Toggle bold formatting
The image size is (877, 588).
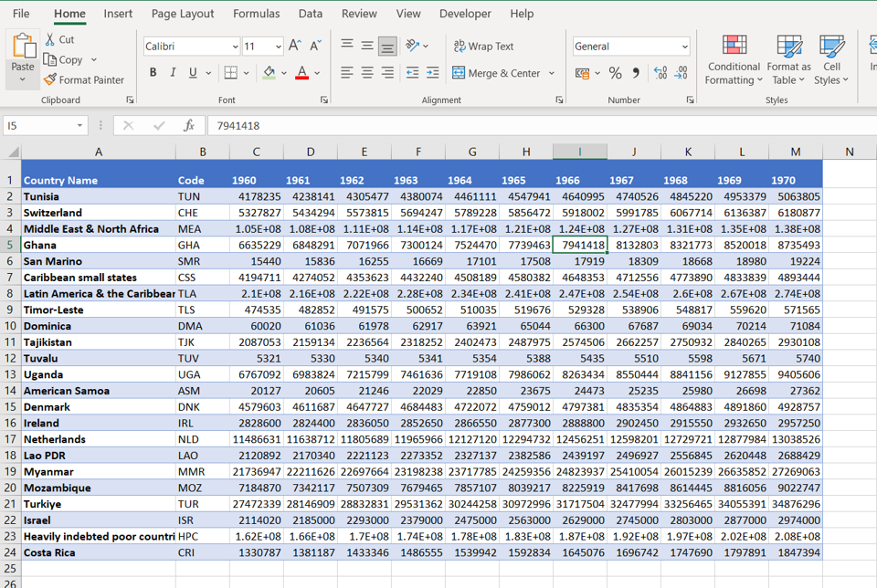pyautogui.click(x=153, y=72)
